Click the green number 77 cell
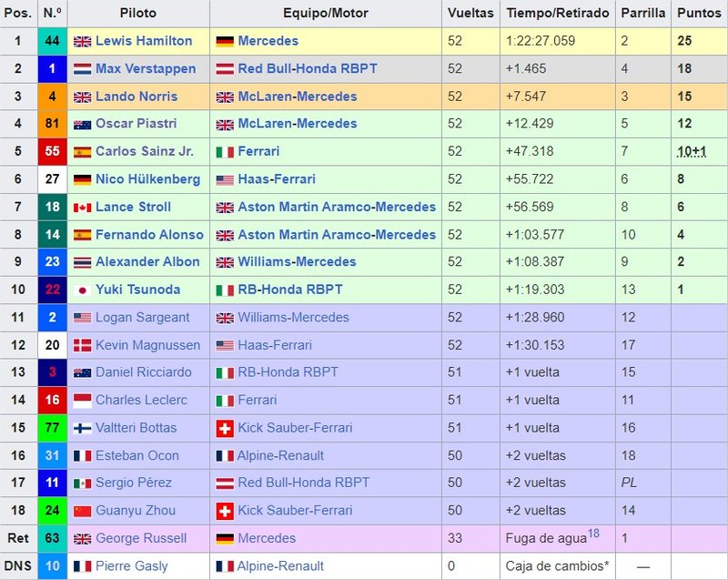This screenshot has width=728, height=580. click(x=53, y=428)
